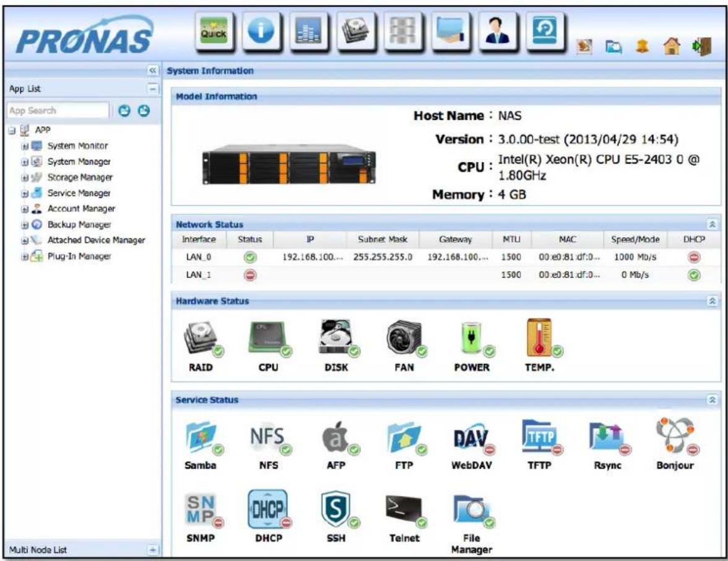
Task: Open the system monitor chart toolbar icon
Action: click(308, 31)
